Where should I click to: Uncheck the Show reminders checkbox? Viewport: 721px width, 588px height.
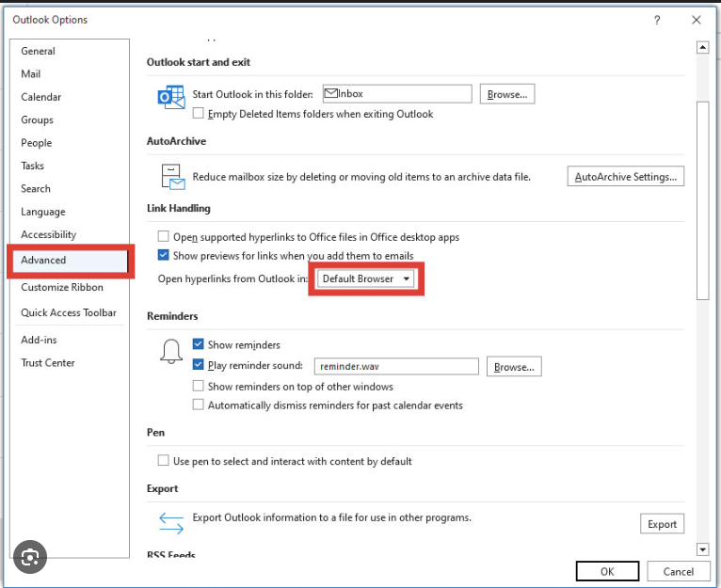click(x=199, y=344)
